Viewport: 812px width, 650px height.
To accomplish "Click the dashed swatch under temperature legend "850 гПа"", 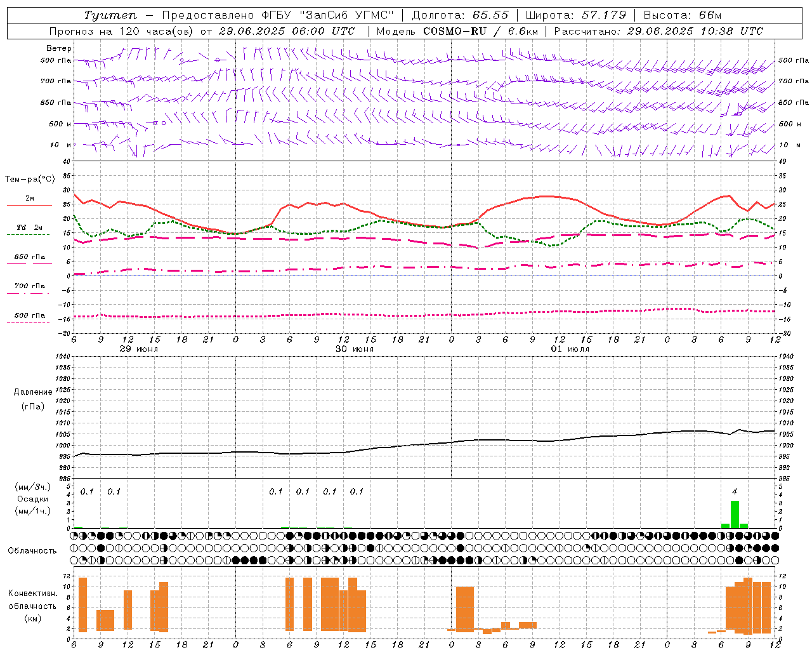I will coord(29,264).
